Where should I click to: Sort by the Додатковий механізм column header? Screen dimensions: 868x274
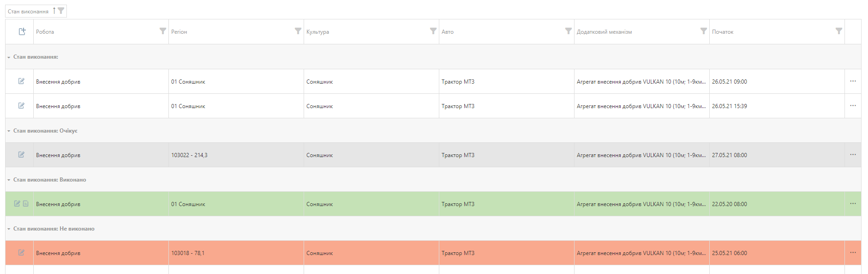[x=604, y=32]
